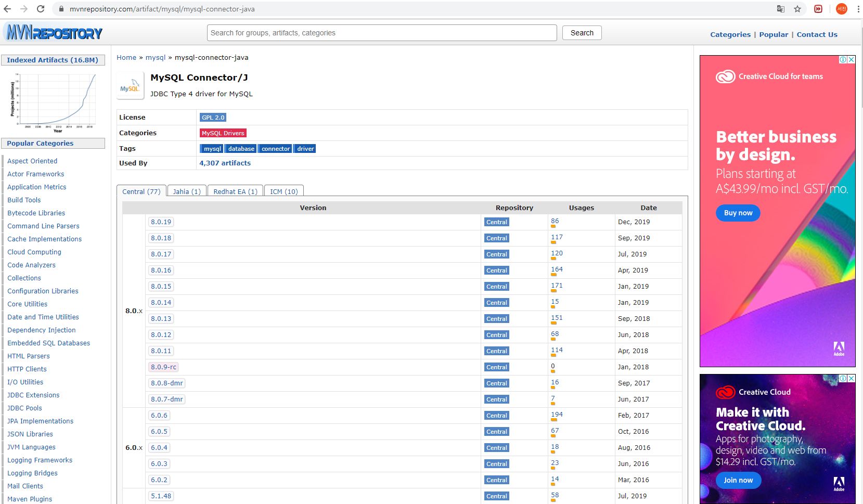Open the Chrome three-dot menu
The height and width of the screenshot is (504, 863).
(858, 9)
